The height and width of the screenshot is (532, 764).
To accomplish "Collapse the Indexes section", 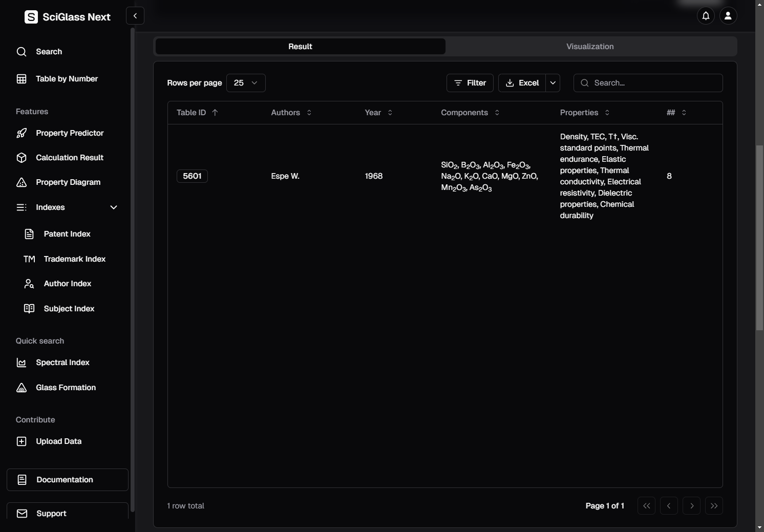I will pyautogui.click(x=114, y=207).
